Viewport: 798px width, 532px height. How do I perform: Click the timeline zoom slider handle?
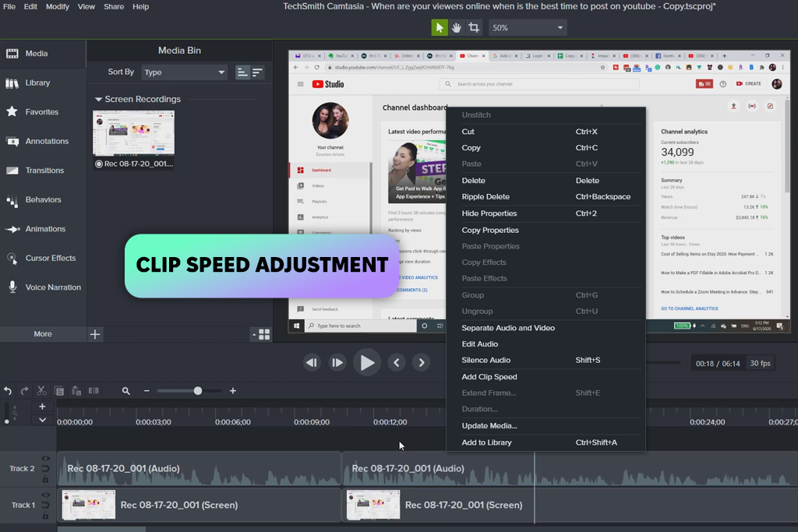pyautogui.click(x=198, y=390)
